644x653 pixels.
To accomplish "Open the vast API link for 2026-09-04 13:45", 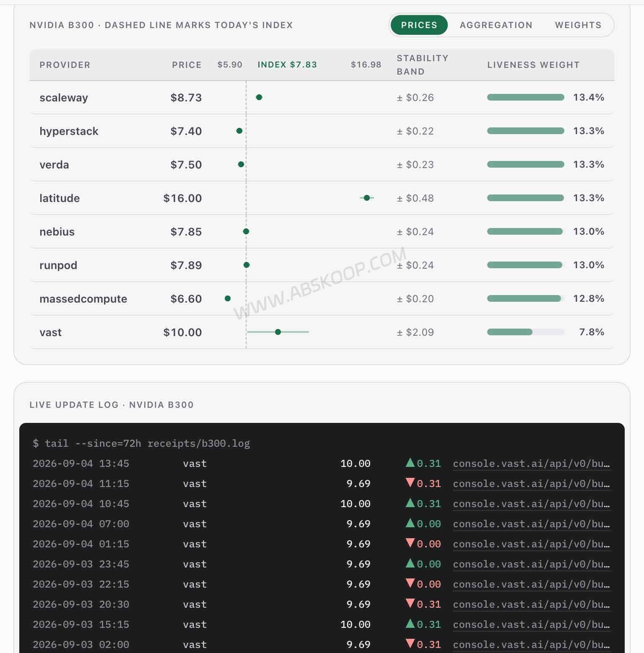I will [x=531, y=464].
